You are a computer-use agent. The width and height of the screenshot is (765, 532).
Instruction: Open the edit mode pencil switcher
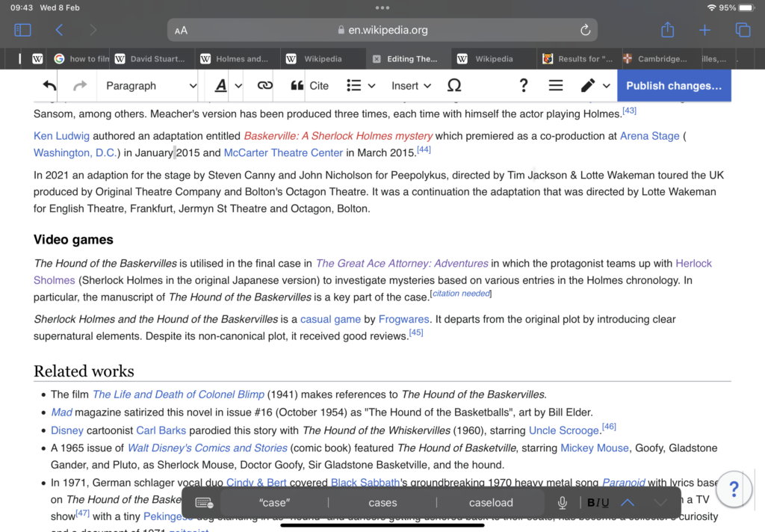[595, 86]
